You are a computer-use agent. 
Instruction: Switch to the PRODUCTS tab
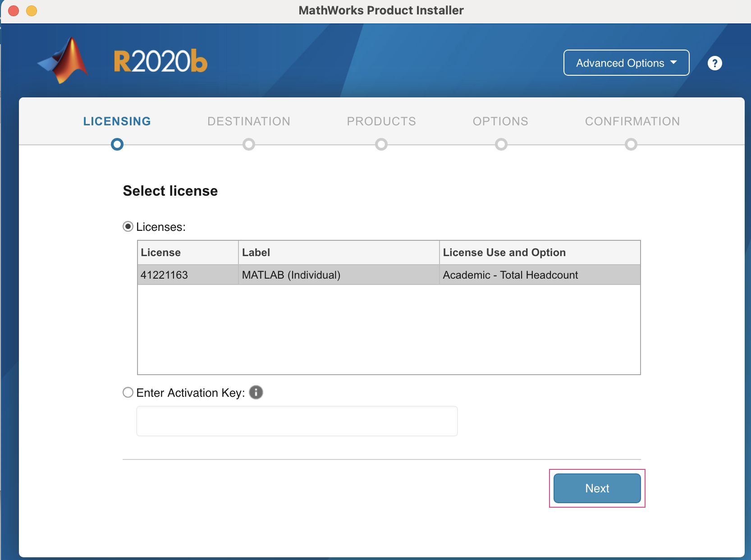click(x=381, y=121)
